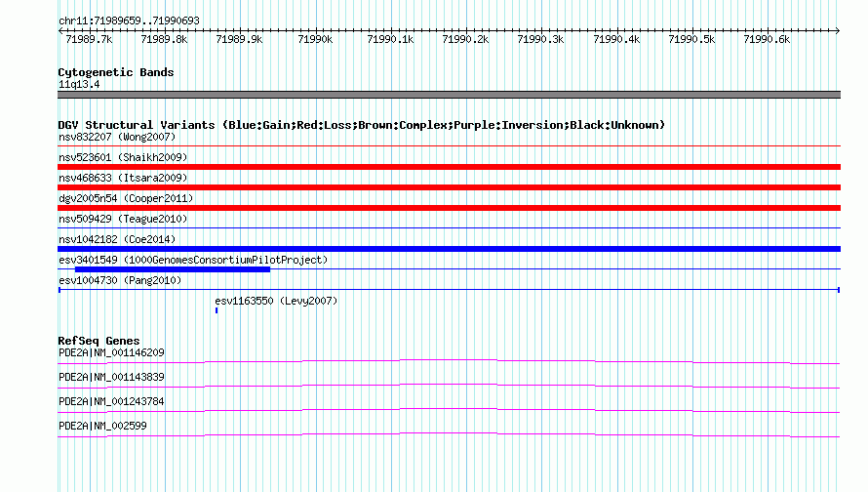Image resolution: width=868 pixels, height=492 pixels.
Task: Open variant nsv832207 (Wong2007) label
Action: 117,137
